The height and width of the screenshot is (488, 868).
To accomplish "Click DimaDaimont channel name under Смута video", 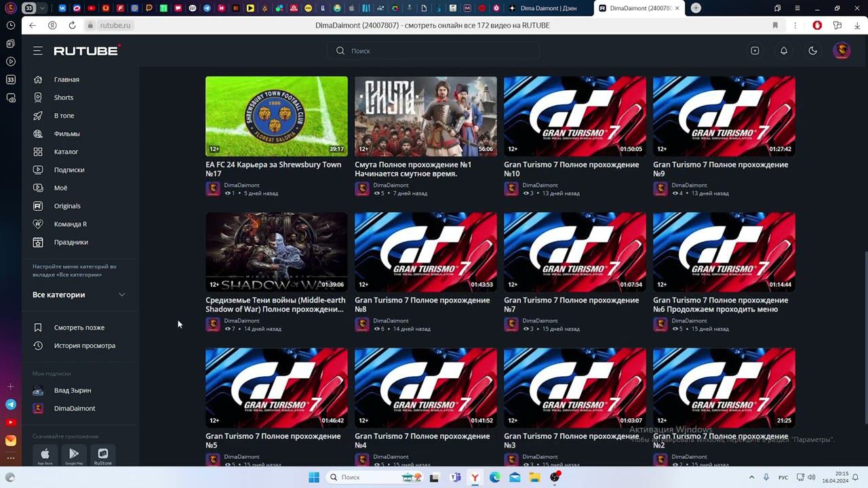I will pyautogui.click(x=391, y=185).
